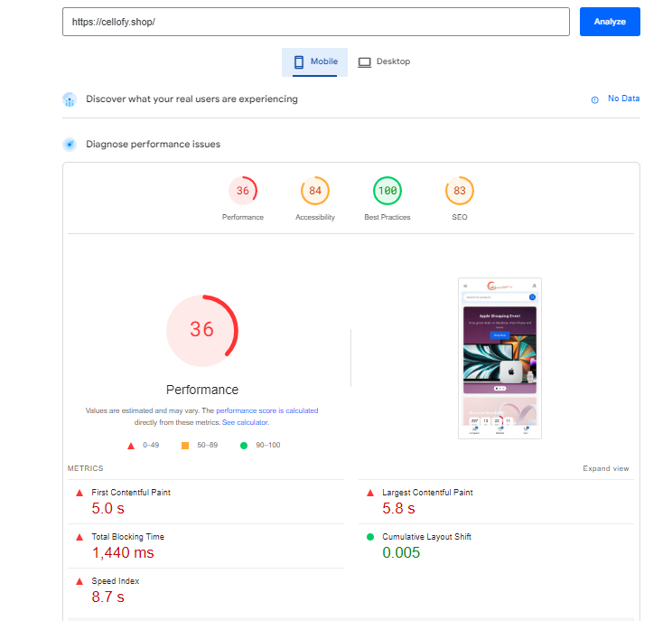The image size is (672, 621).
Task: Click the 5.0 s value
Action: [x=108, y=508]
